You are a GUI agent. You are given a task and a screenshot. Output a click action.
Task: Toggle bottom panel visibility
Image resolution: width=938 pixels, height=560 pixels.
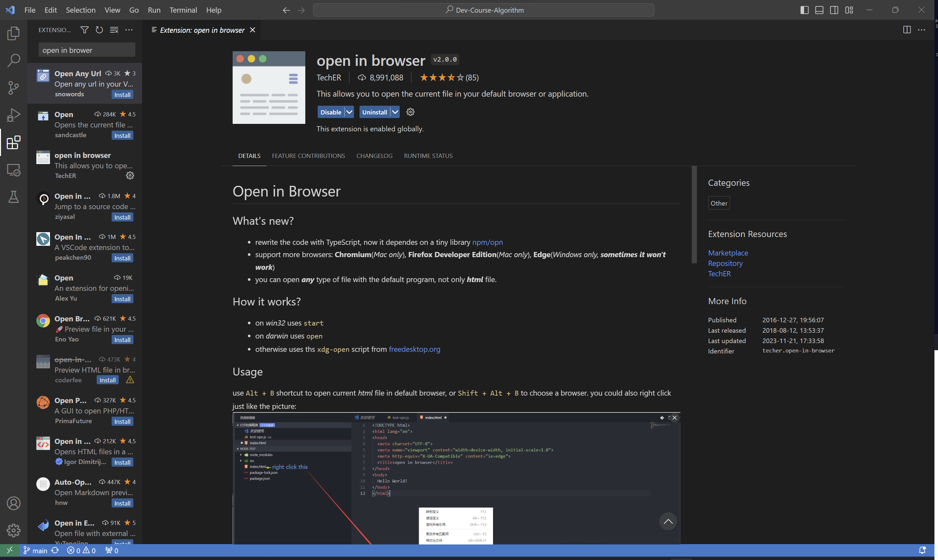coord(819,10)
